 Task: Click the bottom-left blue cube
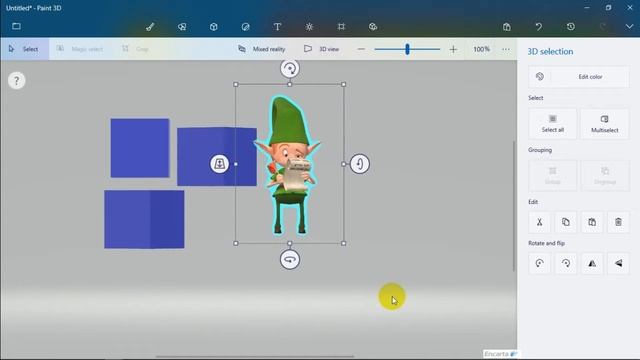(x=144, y=219)
